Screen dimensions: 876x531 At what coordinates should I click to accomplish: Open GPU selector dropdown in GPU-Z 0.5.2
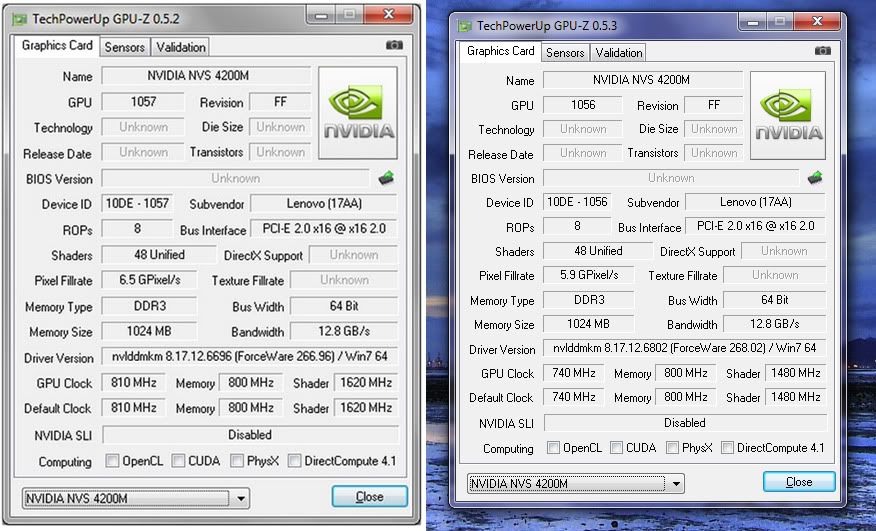(136, 498)
